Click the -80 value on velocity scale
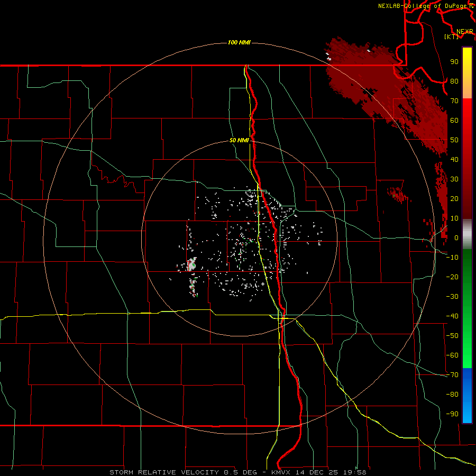The width and height of the screenshot is (476, 476). (x=452, y=395)
